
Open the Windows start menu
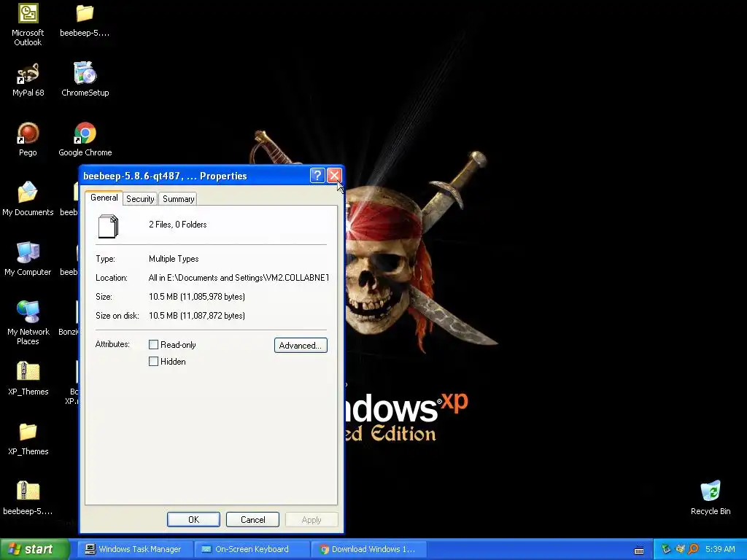34,549
